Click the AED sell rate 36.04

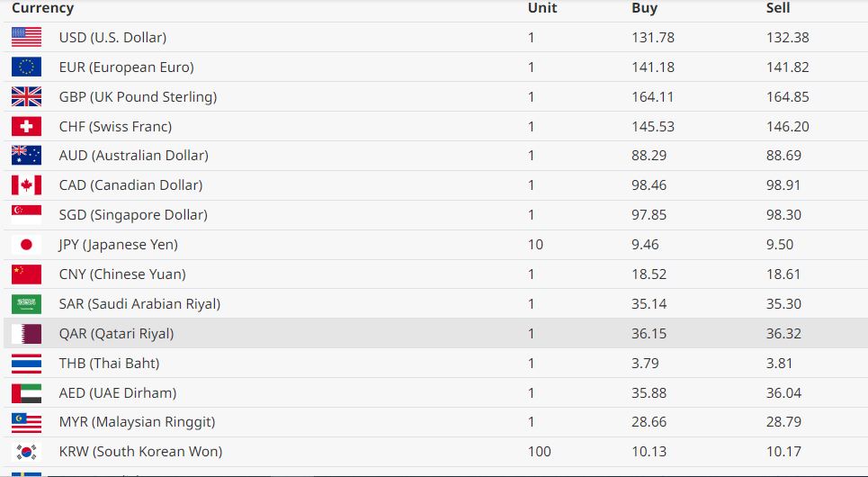(x=783, y=392)
